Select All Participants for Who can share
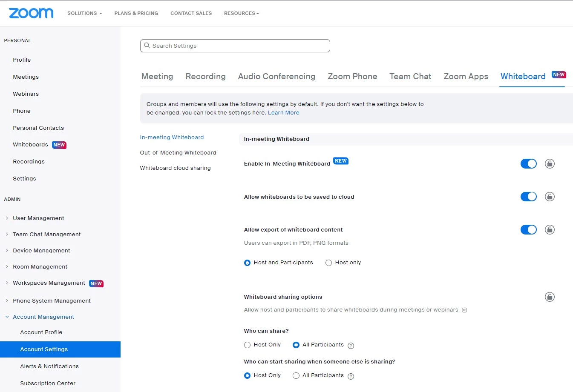 (296, 345)
